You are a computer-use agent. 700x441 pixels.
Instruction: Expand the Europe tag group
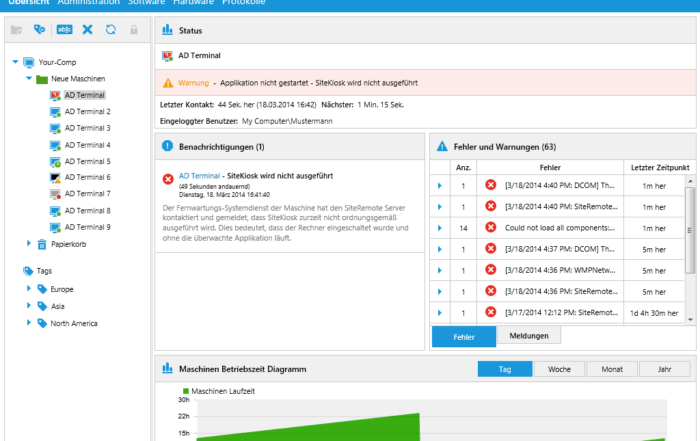pos(28,289)
